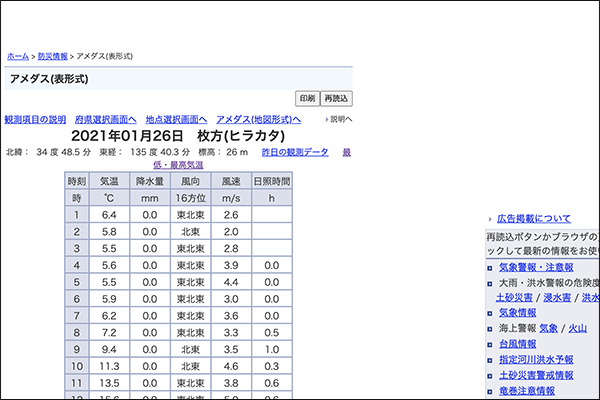Open 観測項目の説明 link
The height and width of the screenshot is (400, 600).
[x=35, y=119]
